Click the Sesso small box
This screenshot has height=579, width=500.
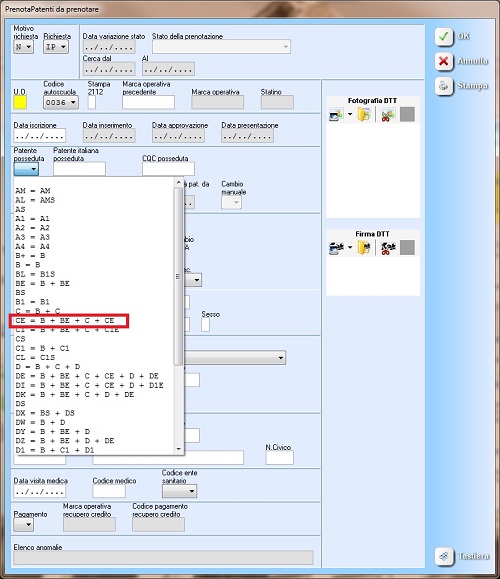(205, 325)
